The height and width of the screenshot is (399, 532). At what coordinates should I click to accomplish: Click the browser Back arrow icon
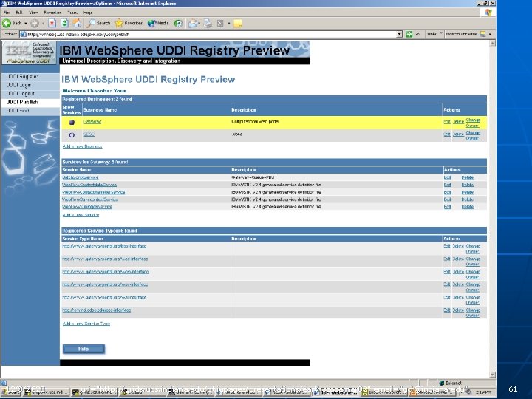pos(7,23)
